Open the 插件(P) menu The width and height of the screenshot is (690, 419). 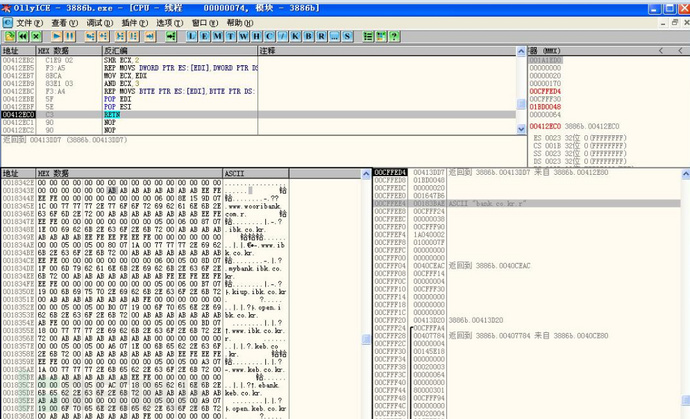[135, 23]
